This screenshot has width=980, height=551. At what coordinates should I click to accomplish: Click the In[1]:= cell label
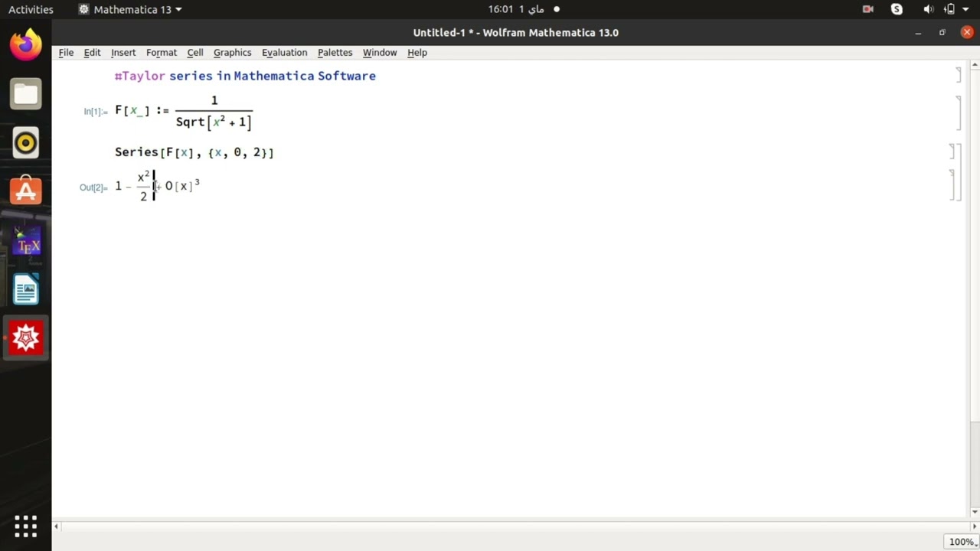[x=96, y=112]
